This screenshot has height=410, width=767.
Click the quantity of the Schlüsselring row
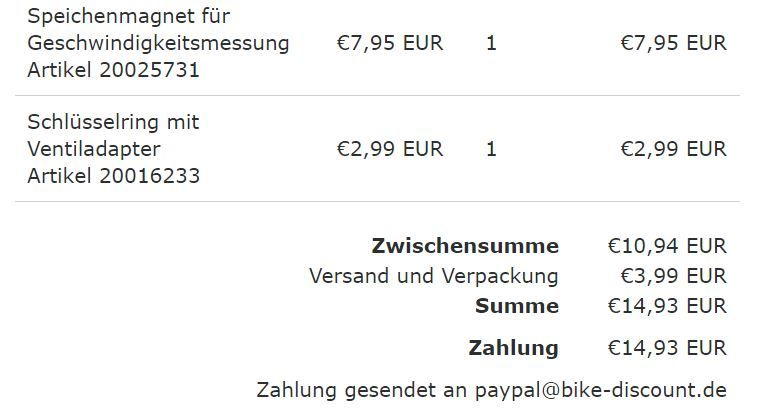click(491, 149)
